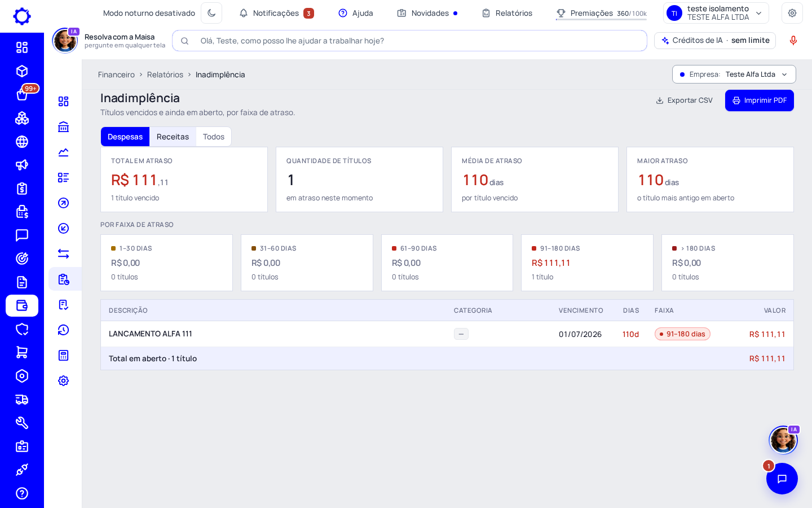Open Notificações bell

(x=276, y=13)
